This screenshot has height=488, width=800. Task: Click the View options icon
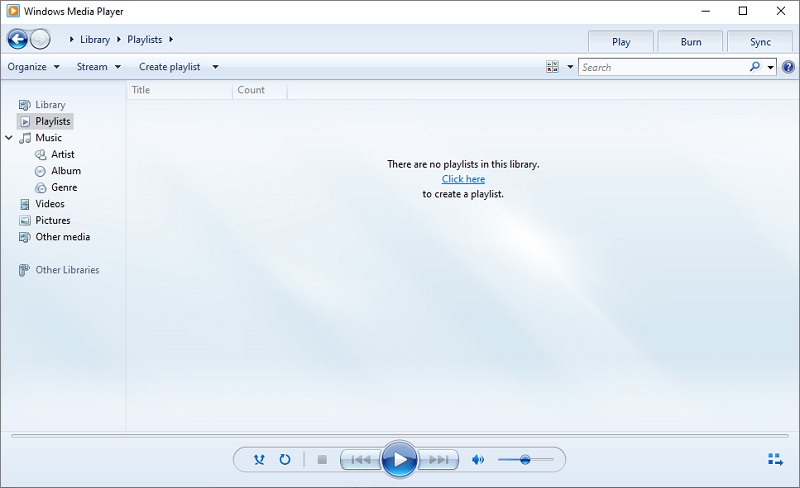552,67
